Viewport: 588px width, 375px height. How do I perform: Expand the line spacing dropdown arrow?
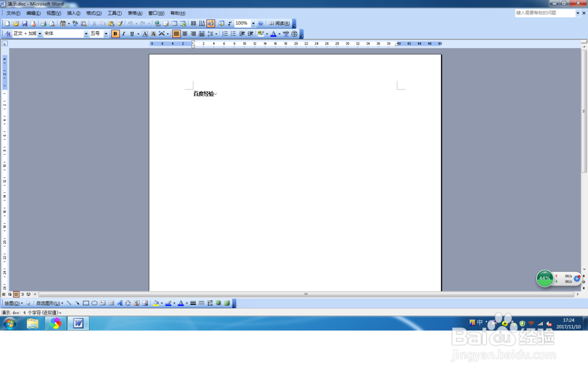coord(216,34)
